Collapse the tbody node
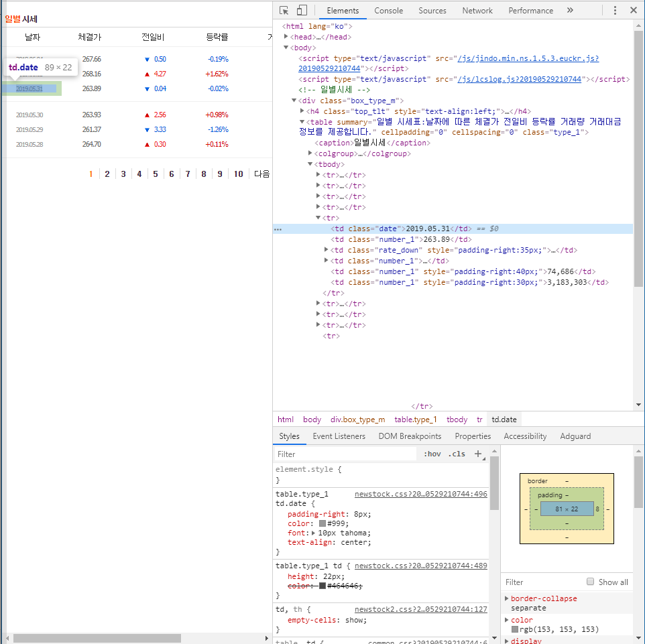Image resolution: width=645 pixels, height=644 pixels. pos(310,164)
